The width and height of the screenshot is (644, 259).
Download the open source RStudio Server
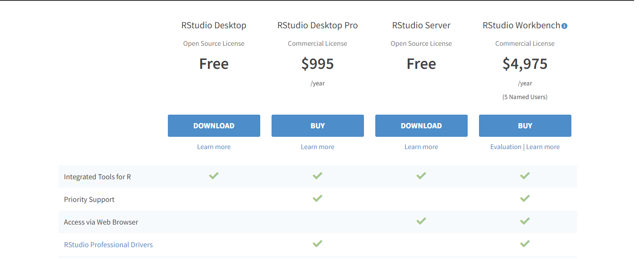pos(421,125)
